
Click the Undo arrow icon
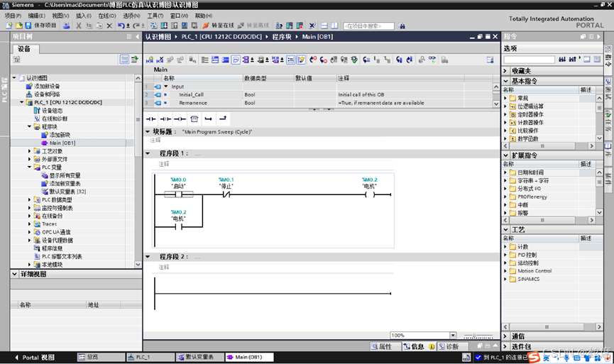[x=121, y=26]
